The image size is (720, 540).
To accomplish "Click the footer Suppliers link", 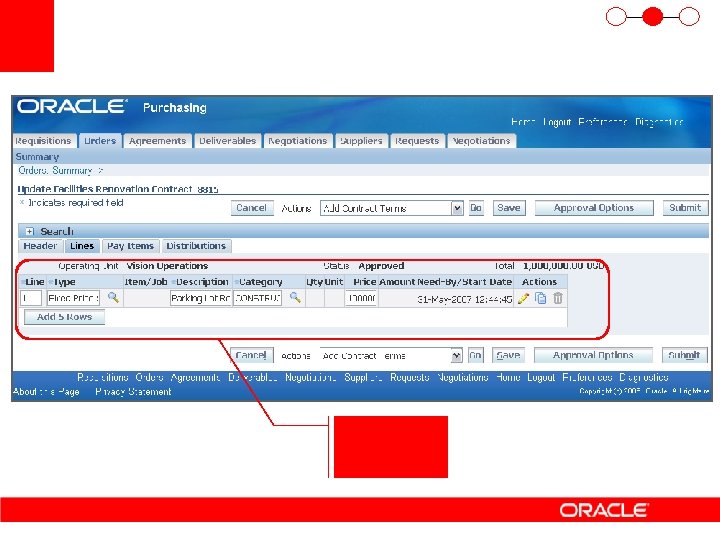I will pyautogui.click(x=363, y=377).
